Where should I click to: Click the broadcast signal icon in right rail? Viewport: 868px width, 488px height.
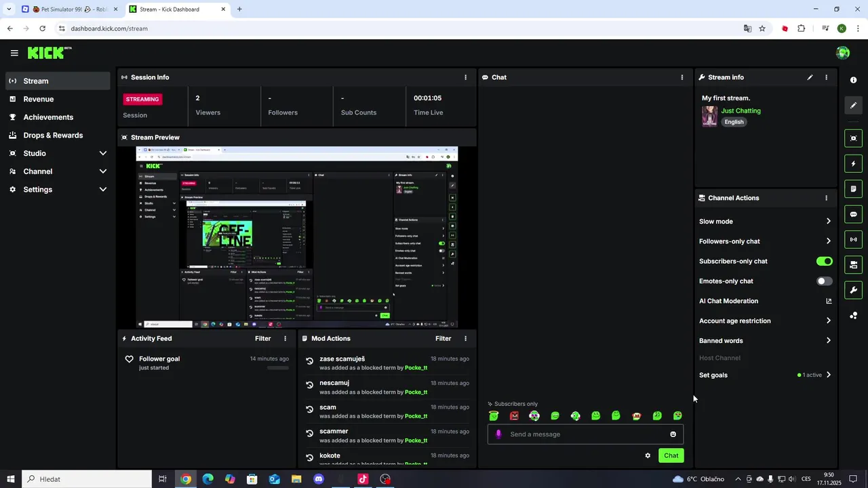853,239
